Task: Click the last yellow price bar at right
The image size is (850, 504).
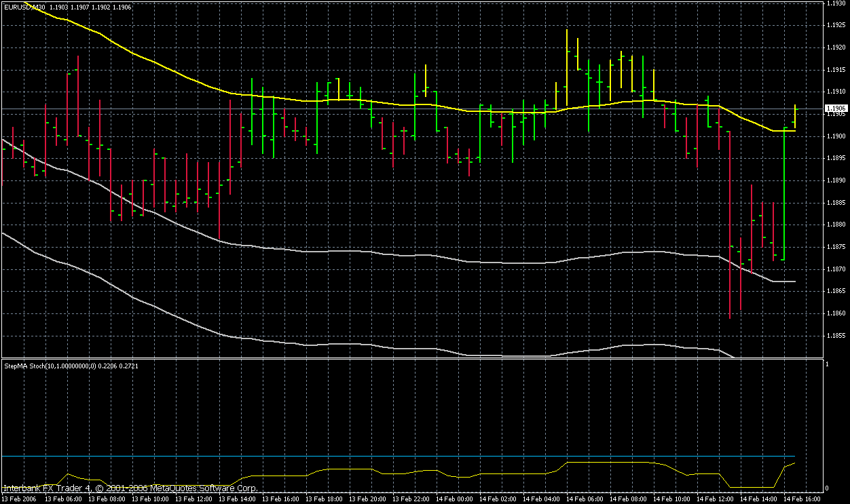Action: pyautogui.click(x=795, y=117)
